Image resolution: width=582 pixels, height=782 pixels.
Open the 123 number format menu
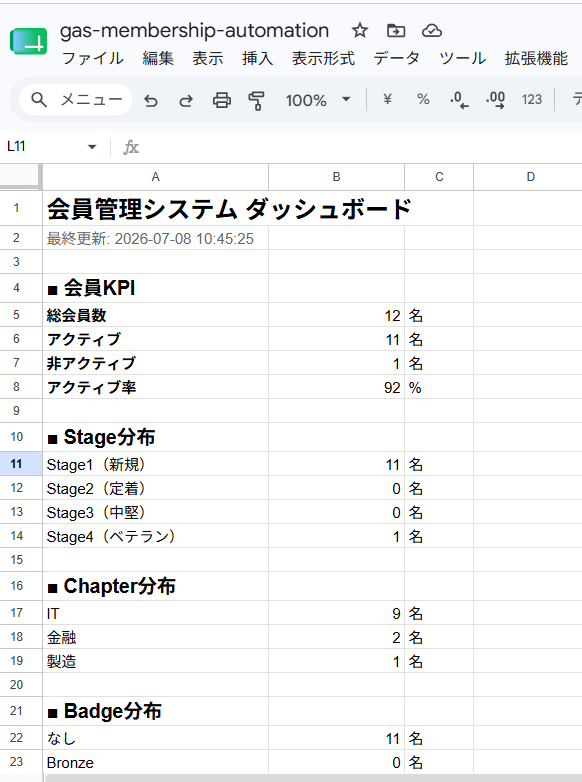coord(532,100)
